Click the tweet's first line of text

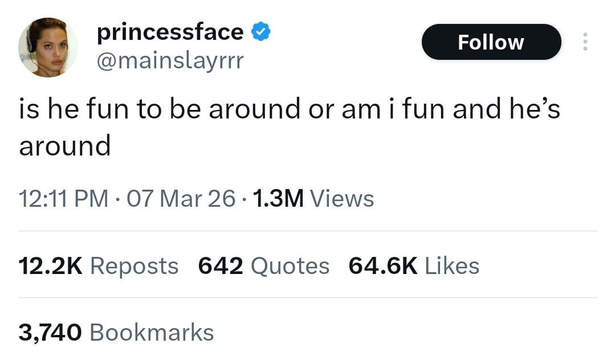pyautogui.click(x=289, y=109)
